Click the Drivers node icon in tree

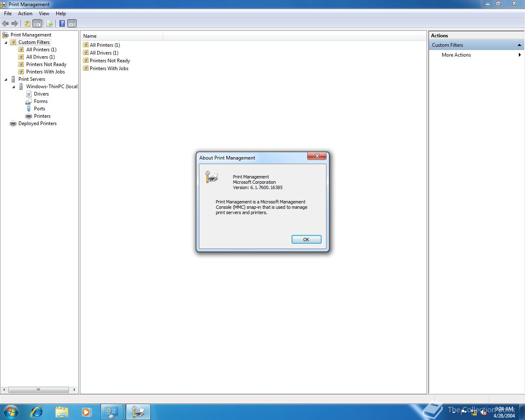29,94
